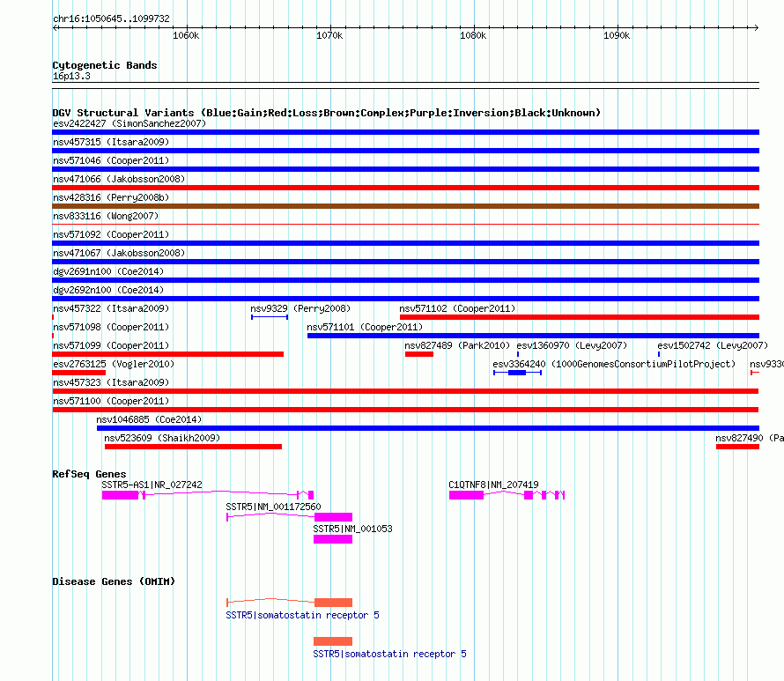Click the upper orange OMIM SSTR5 glyph with intron
The width and height of the screenshot is (784, 681).
(290, 602)
